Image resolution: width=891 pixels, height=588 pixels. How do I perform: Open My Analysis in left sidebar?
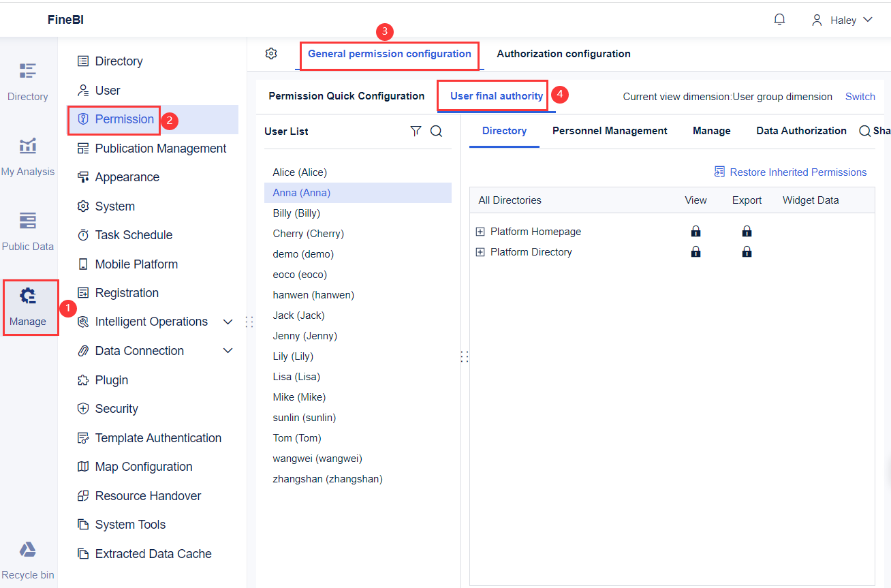[x=28, y=155]
